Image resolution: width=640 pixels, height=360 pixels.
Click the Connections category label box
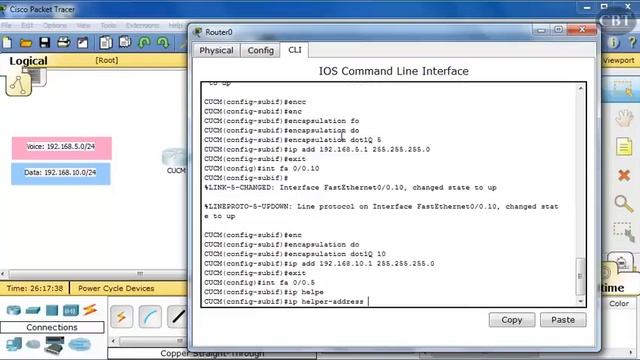click(x=52, y=327)
